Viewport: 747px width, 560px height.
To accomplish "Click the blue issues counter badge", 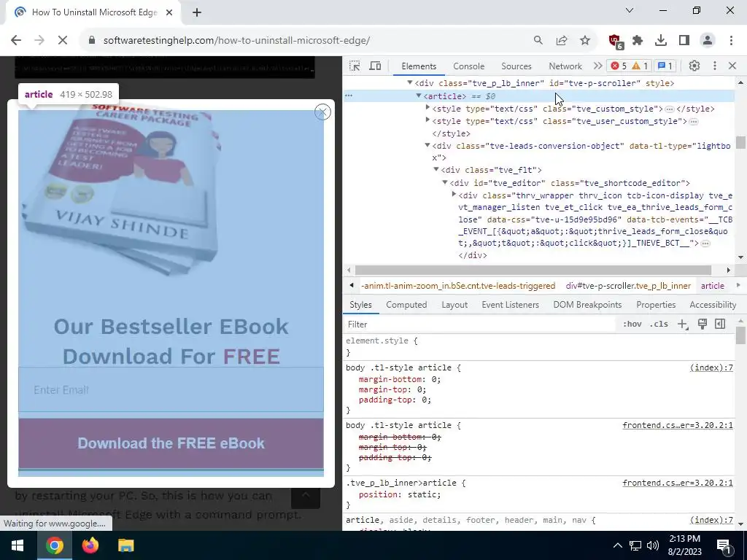I will (665, 66).
